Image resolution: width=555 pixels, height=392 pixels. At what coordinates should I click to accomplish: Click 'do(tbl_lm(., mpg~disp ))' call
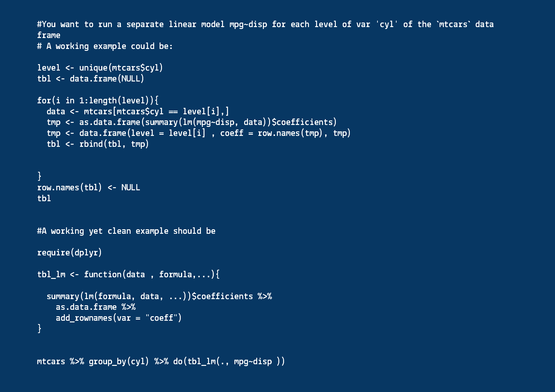click(x=229, y=361)
